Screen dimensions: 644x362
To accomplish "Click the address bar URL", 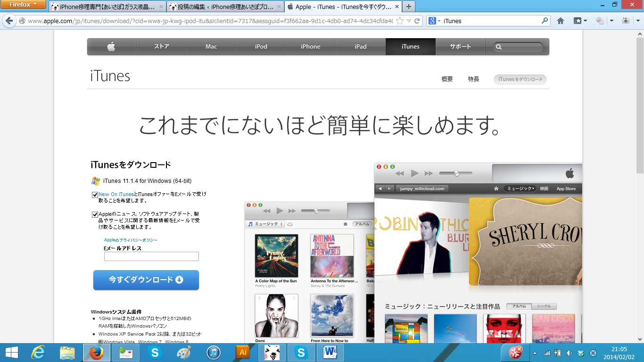I will tap(210, 21).
